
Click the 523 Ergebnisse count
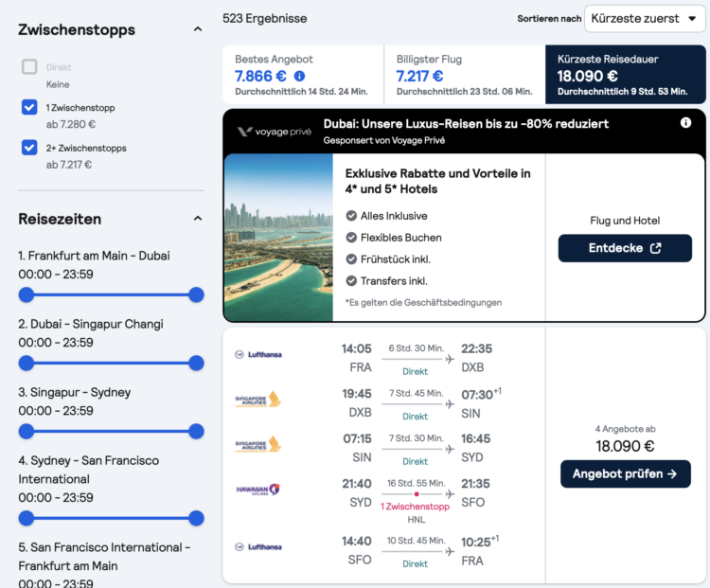[x=265, y=19]
